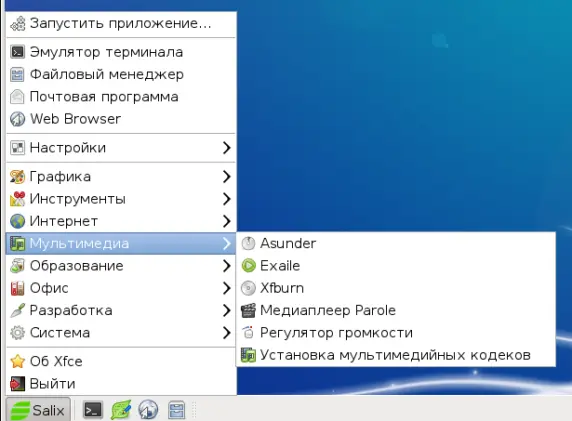The image size is (572, 421).
Task: Click the file manager icon in the menu
Action: pos(18,74)
